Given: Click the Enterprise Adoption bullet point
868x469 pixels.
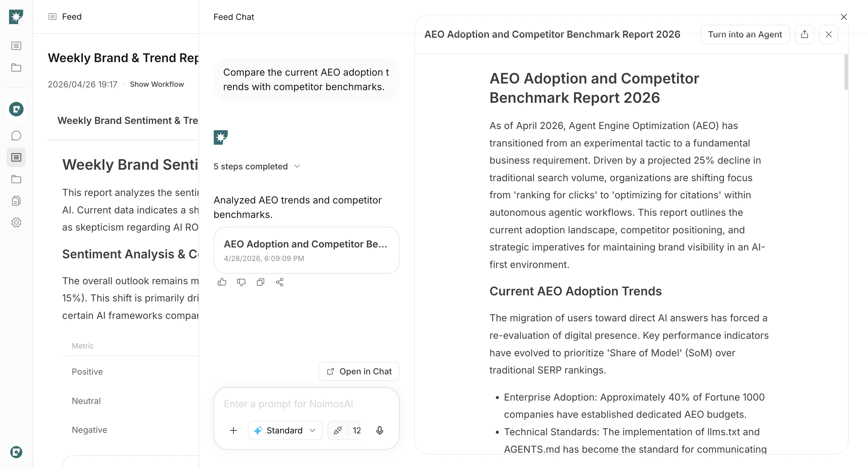Looking at the screenshot, I should (635, 406).
